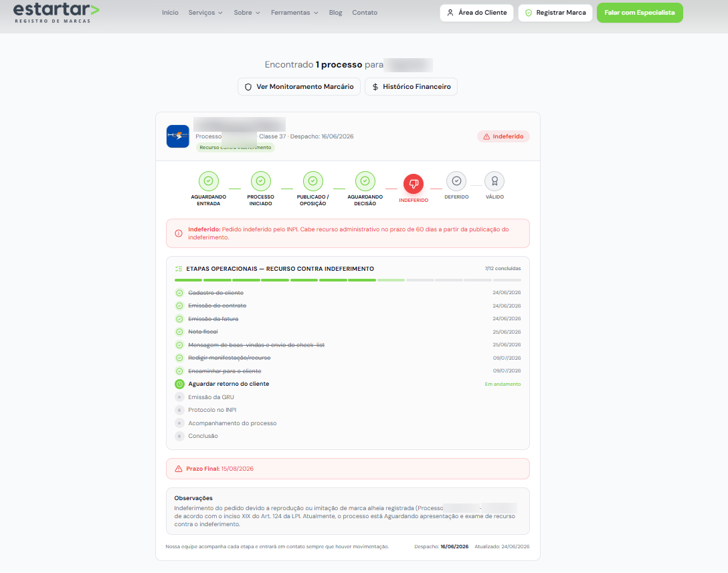Click pending dot for Acompanhamento do processo

pyautogui.click(x=179, y=423)
